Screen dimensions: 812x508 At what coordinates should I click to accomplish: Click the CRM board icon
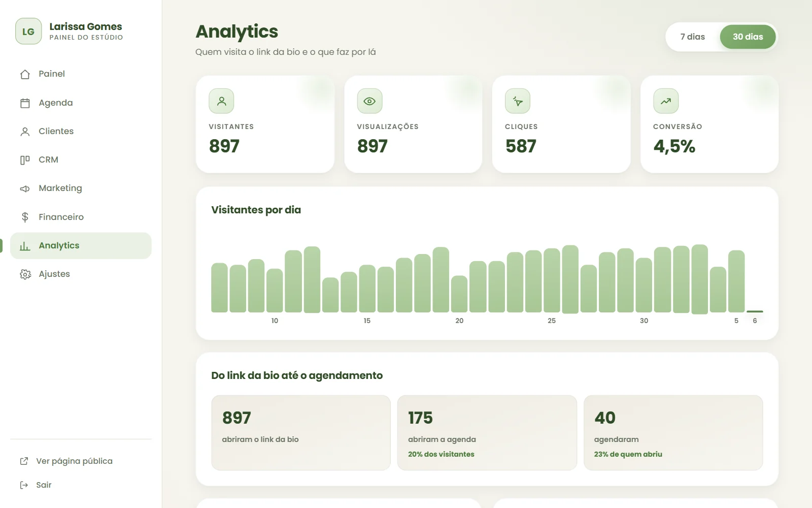click(x=25, y=160)
